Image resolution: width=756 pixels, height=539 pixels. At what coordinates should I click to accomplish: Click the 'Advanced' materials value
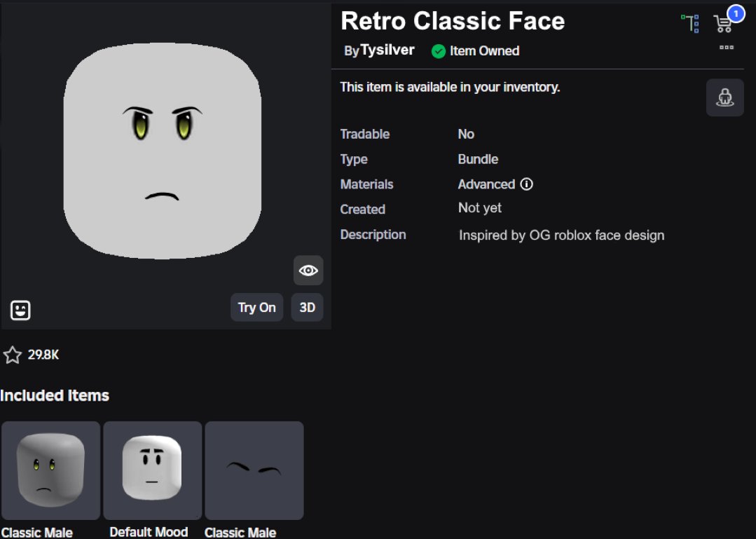tap(486, 184)
